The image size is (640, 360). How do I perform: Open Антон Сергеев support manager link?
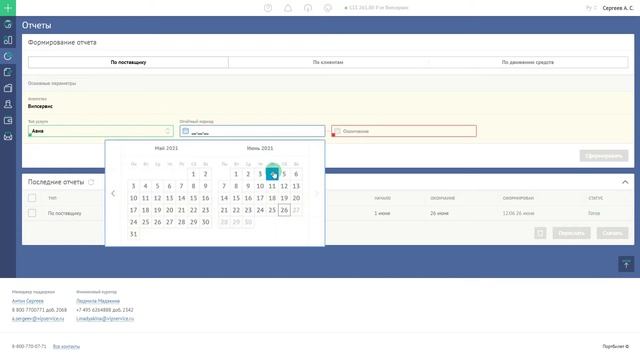click(28, 301)
